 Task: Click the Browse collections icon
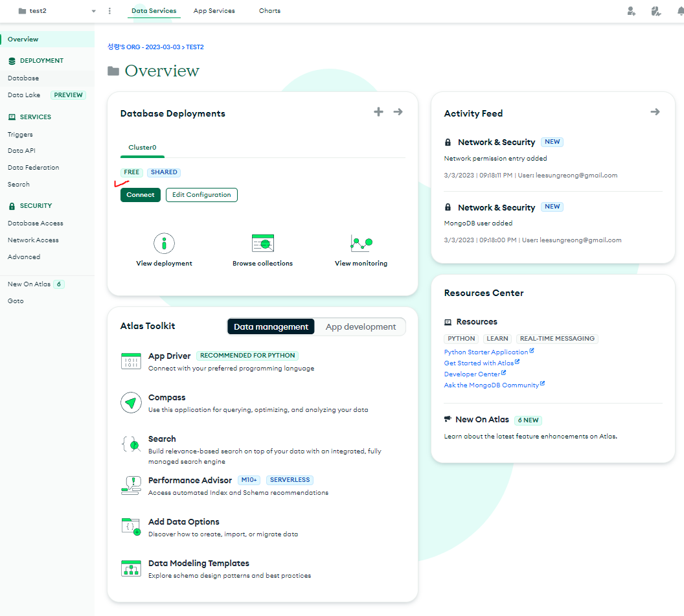coord(262,243)
